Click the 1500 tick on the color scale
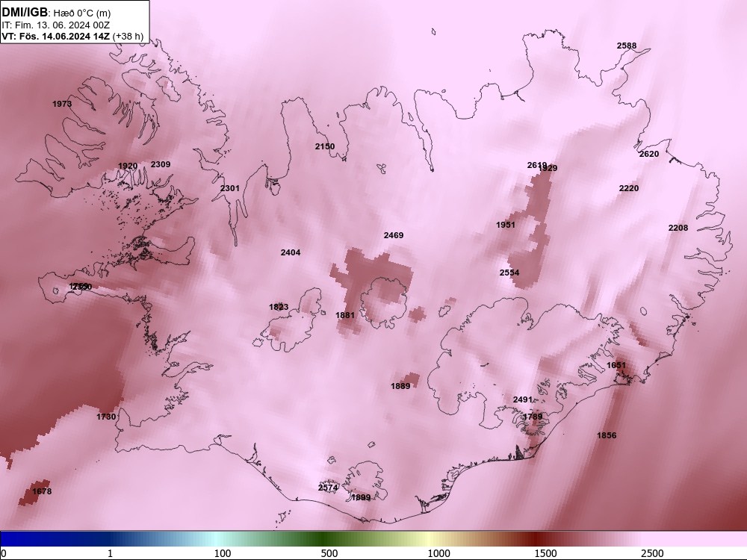This screenshot has height=560, width=747. (x=545, y=553)
